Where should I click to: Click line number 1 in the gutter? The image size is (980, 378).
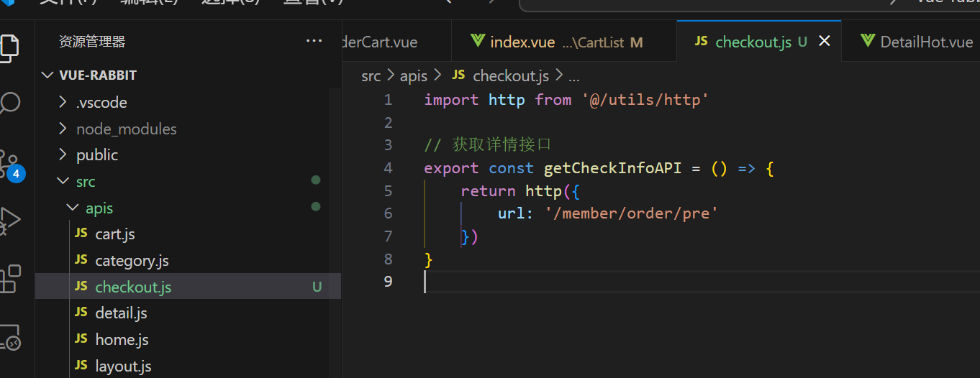pyautogui.click(x=389, y=100)
